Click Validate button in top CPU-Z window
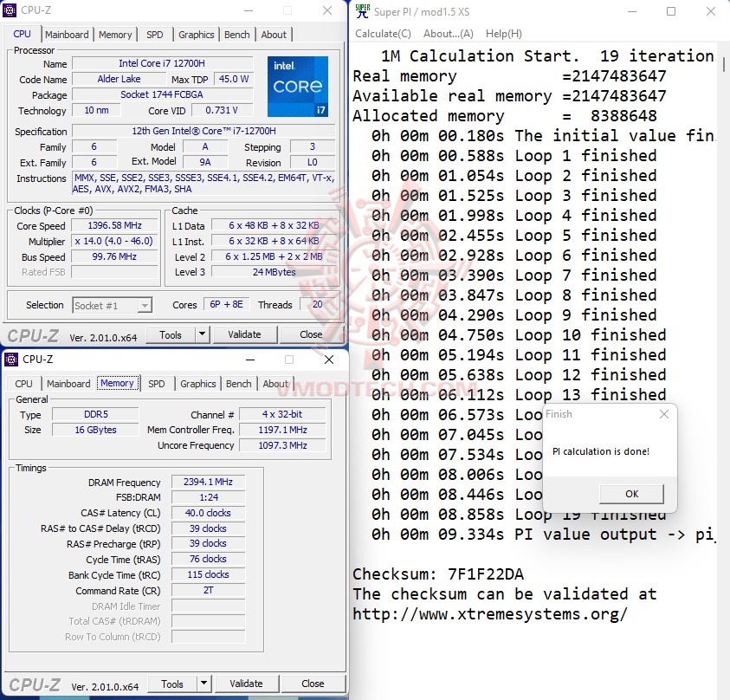 [x=244, y=334]
